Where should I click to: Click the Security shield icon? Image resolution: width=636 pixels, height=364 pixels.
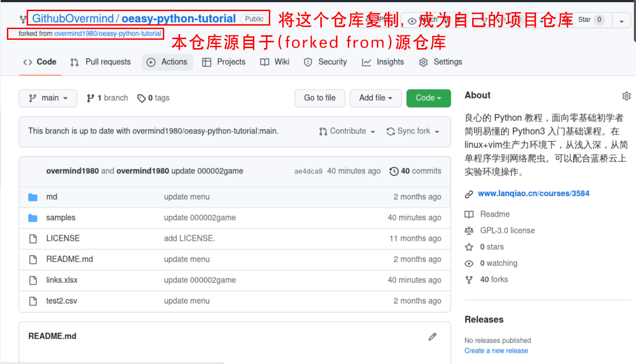(308, 62)
